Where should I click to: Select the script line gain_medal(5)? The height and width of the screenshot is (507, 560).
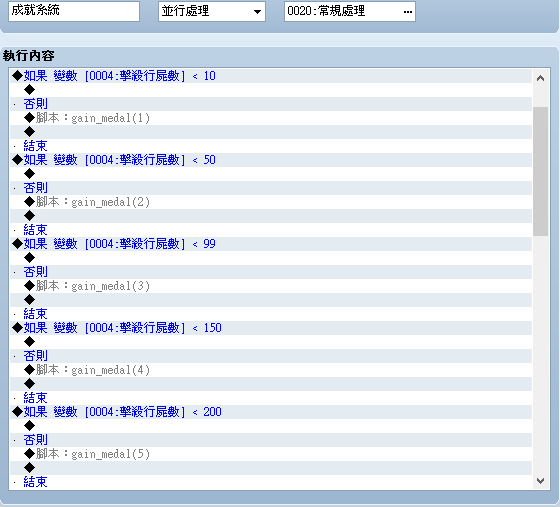click(x=271, y=454)
